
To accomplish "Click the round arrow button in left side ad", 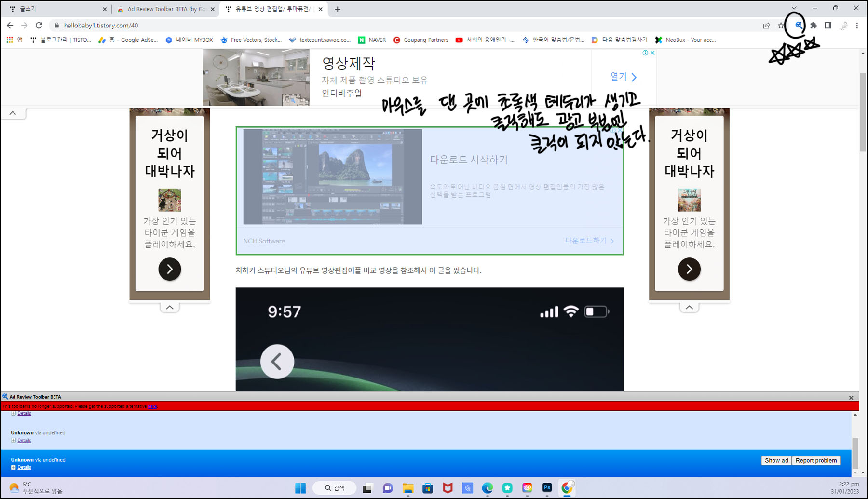I will pyautogui.click(x=170, y=269).
